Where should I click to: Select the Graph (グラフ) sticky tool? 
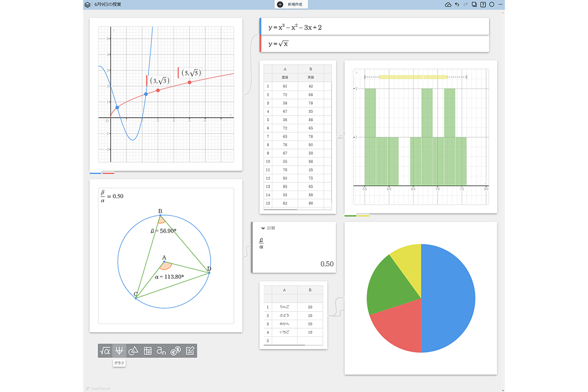pyautogui.click(x=119, y=351)
